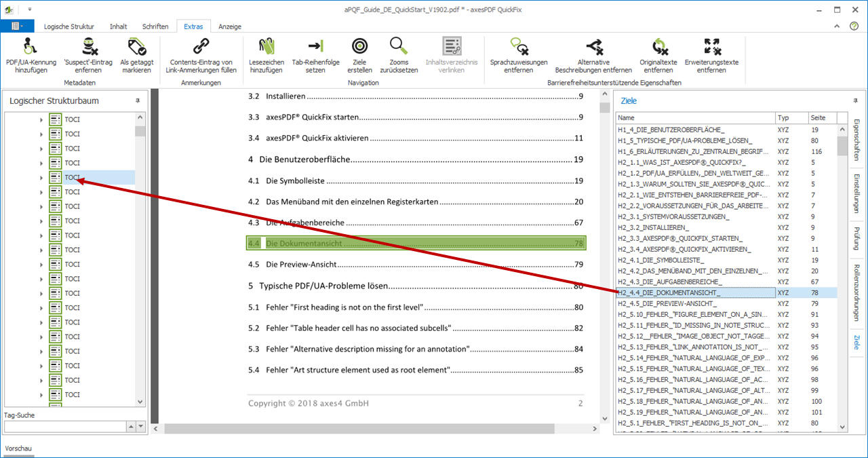Open the blue file menu button
This screenshot has width=868, height=458.
click(17, 26)
